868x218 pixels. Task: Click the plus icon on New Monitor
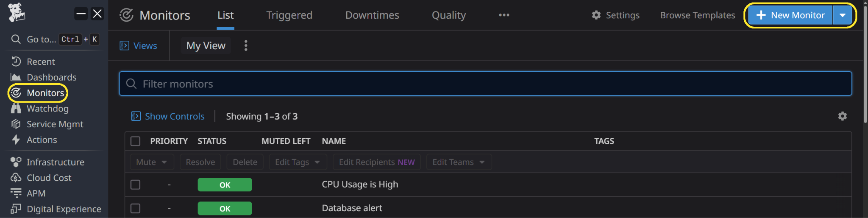pos(761,15)
